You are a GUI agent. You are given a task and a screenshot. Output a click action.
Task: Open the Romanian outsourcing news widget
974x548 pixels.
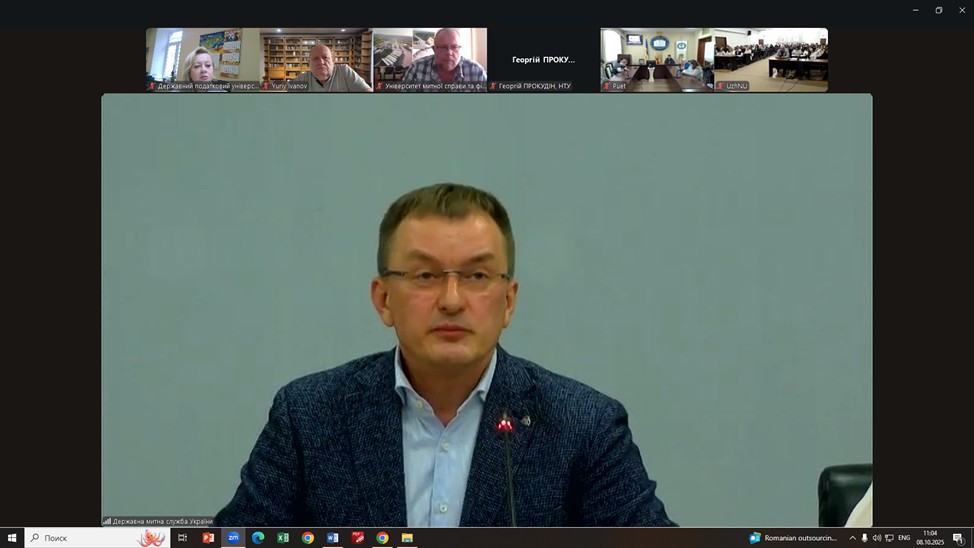tap(793, 538)
